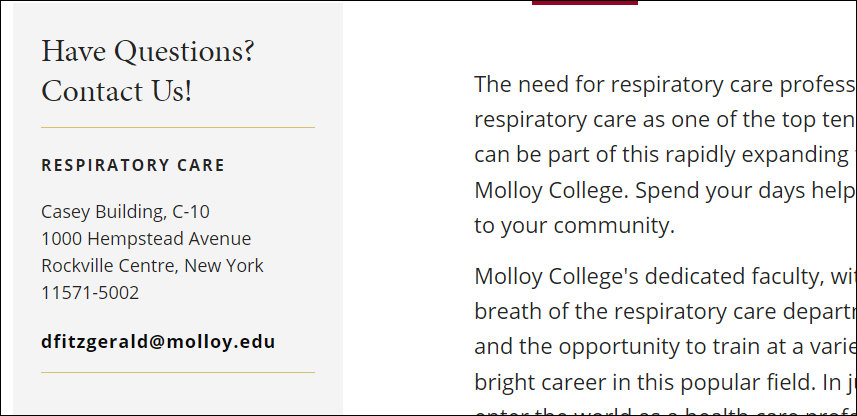Click the ZIP code 11571-5002
Viewport: 857px width, 416px height.
click(x=90, y=292)
